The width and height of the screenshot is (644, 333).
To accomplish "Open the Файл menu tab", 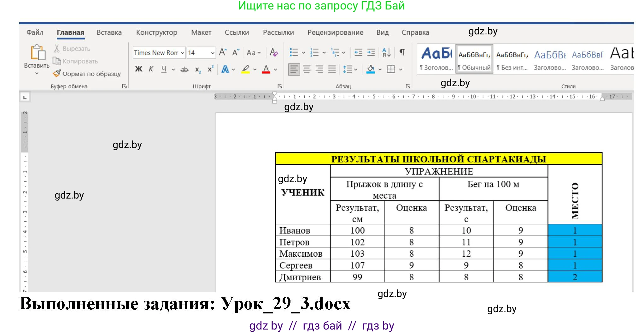I will (x=35, y=32).
